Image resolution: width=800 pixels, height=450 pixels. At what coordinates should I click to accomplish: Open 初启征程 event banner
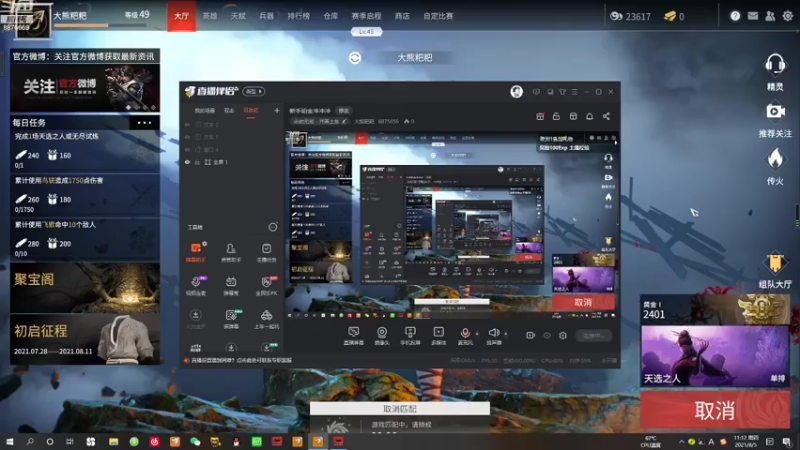(x=85, y=339)
